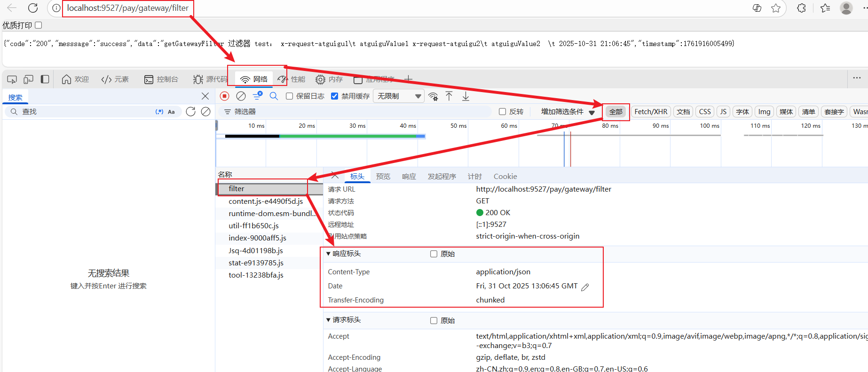868x372 pixels.
Task: Filter requests by 文档 type
Action: [x=683, y=111]
